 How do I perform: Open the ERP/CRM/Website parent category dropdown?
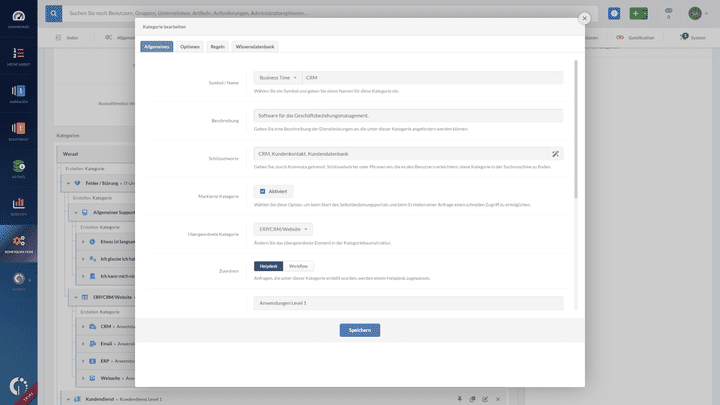[282, 229]
